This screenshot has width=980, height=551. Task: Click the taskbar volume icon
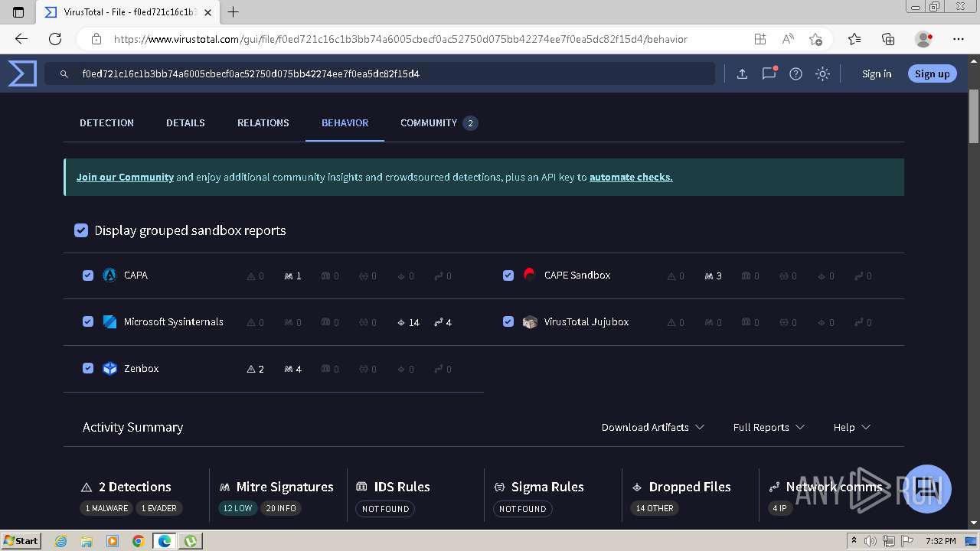(871, 541)
